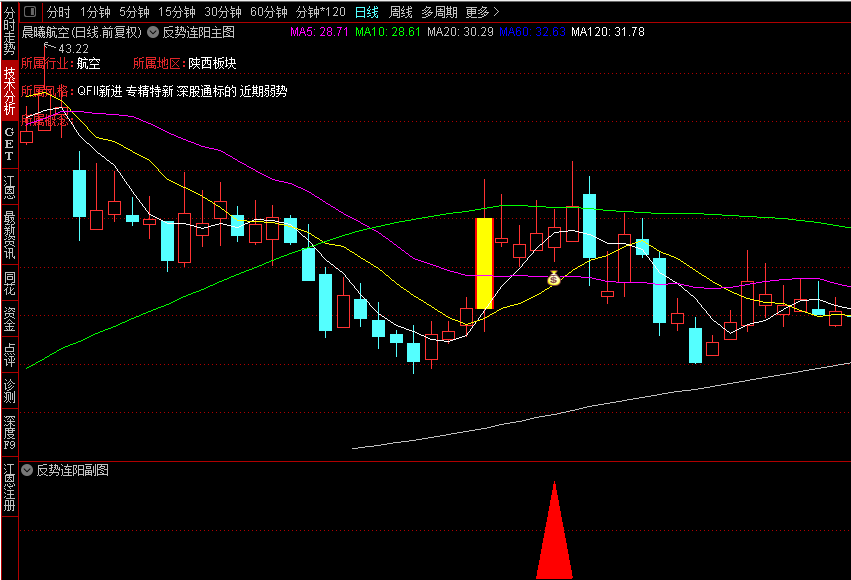Viewport: 851px width, 580px height.
Task: Open 深度F9 sidebar tab
Action: pos(9,432)
